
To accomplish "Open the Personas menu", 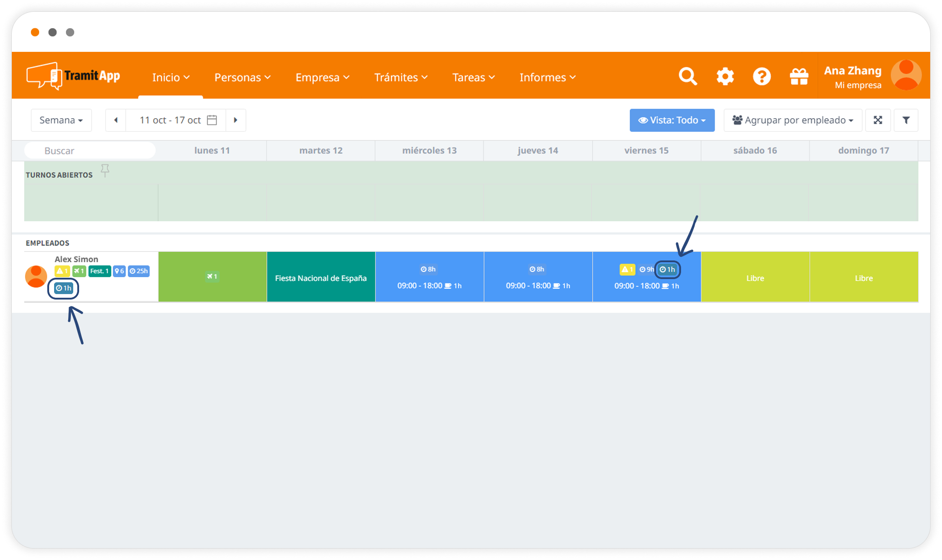I will 242,77.
